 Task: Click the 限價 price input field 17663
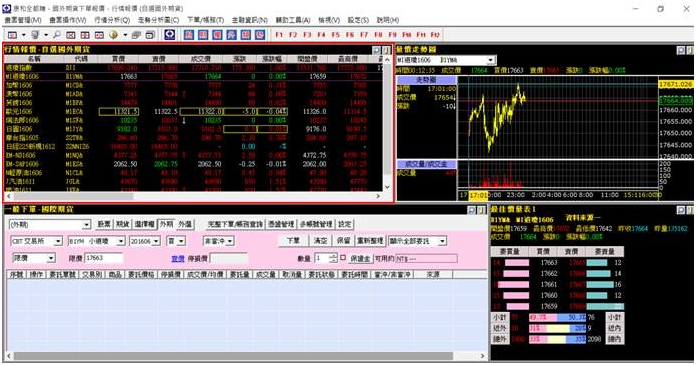pyautogui.click(x=103, y=258)
